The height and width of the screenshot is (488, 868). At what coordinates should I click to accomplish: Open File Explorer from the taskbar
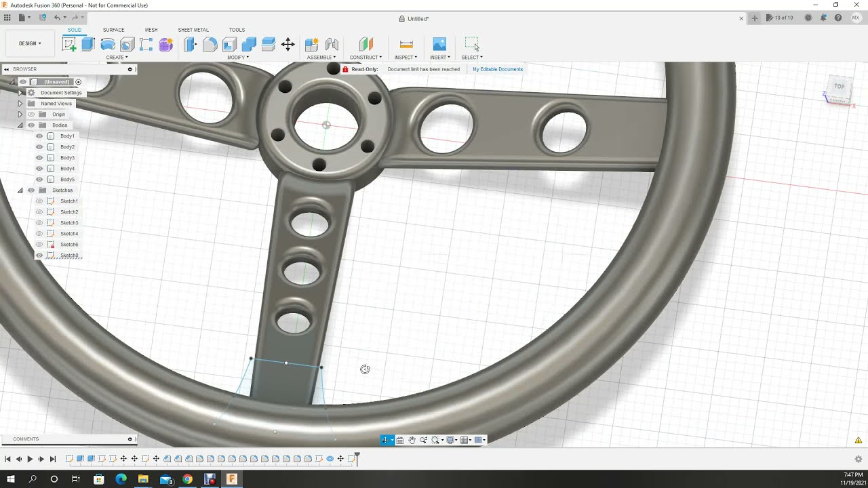tap(143, 479)
